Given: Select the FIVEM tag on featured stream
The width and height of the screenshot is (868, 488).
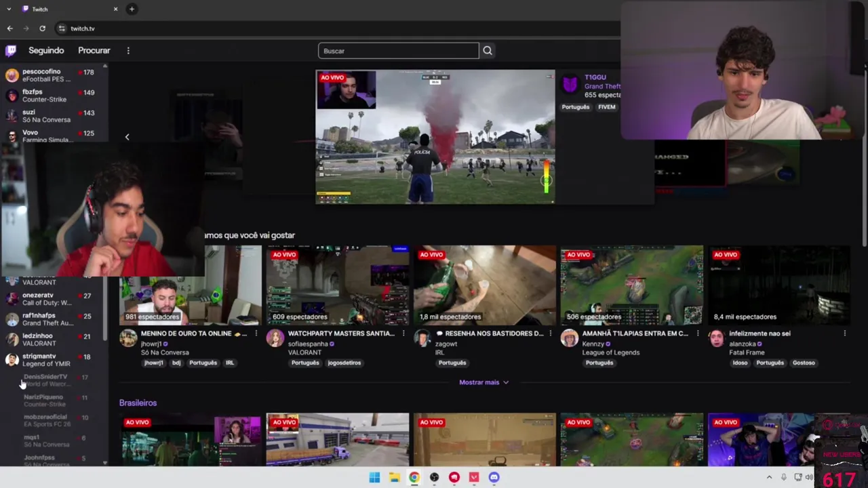Looking at the screenshot, I should (606, 107).
